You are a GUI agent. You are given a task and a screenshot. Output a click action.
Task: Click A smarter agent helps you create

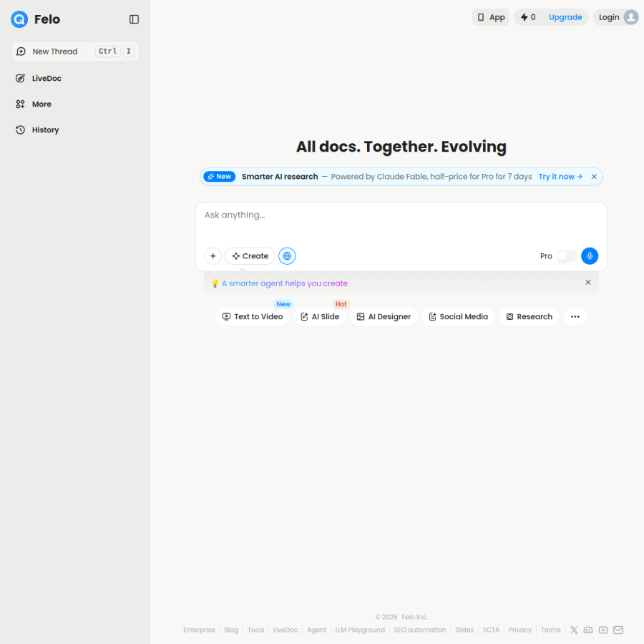click(285, 283)
